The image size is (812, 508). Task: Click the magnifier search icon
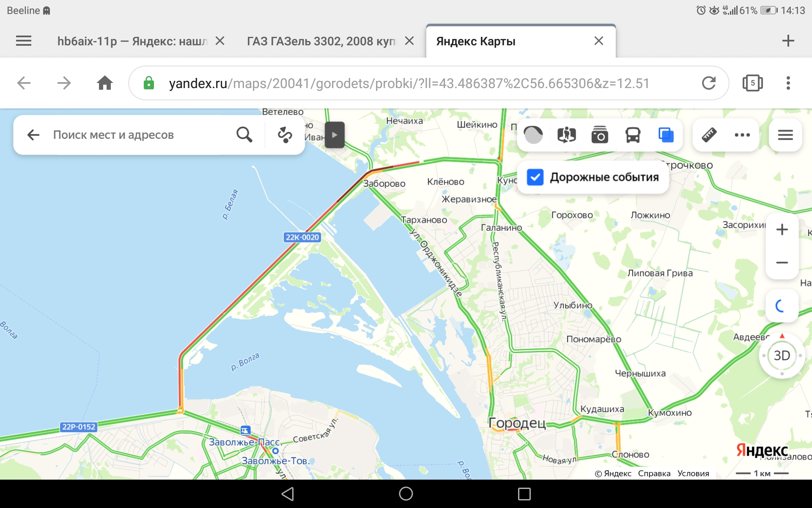click(x=244, y=135)
